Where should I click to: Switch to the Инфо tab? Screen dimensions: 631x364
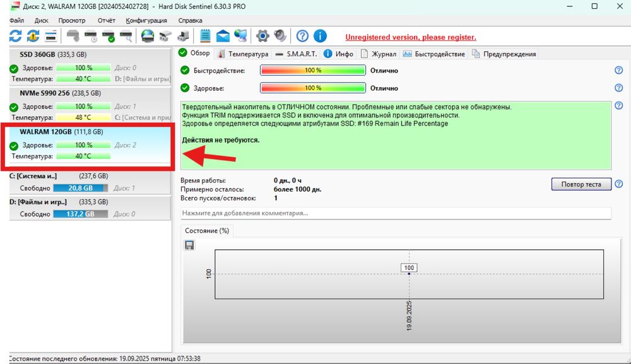point(339,54)
